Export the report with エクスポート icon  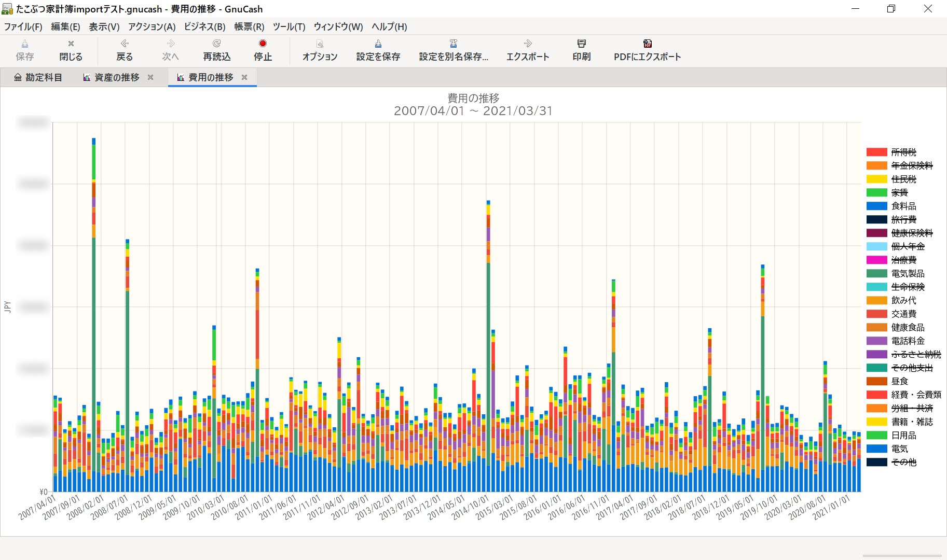coord(528,44)
